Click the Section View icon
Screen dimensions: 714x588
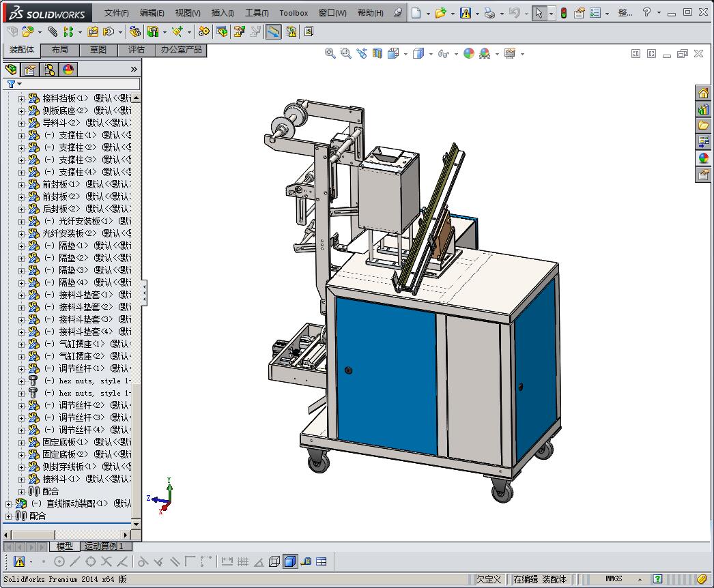[377, 54]
